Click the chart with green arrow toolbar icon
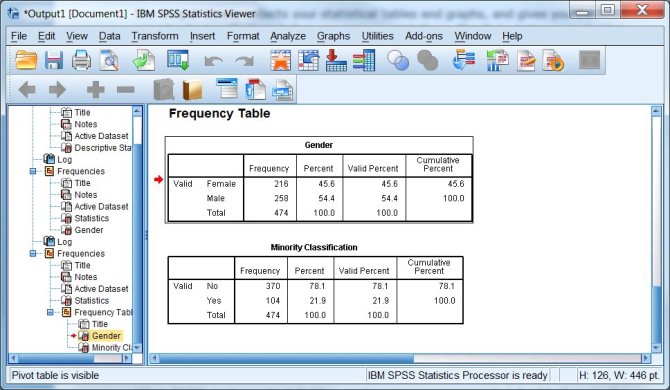 pos(497,60)
